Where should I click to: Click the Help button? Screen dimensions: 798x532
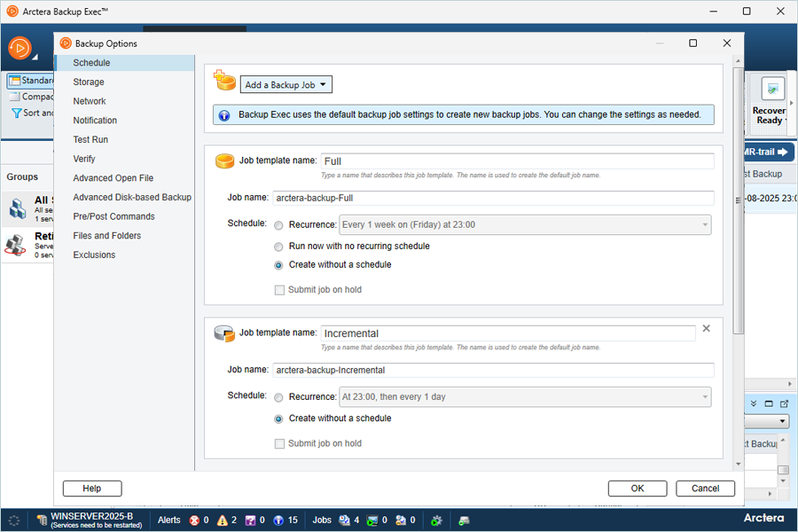92,489
